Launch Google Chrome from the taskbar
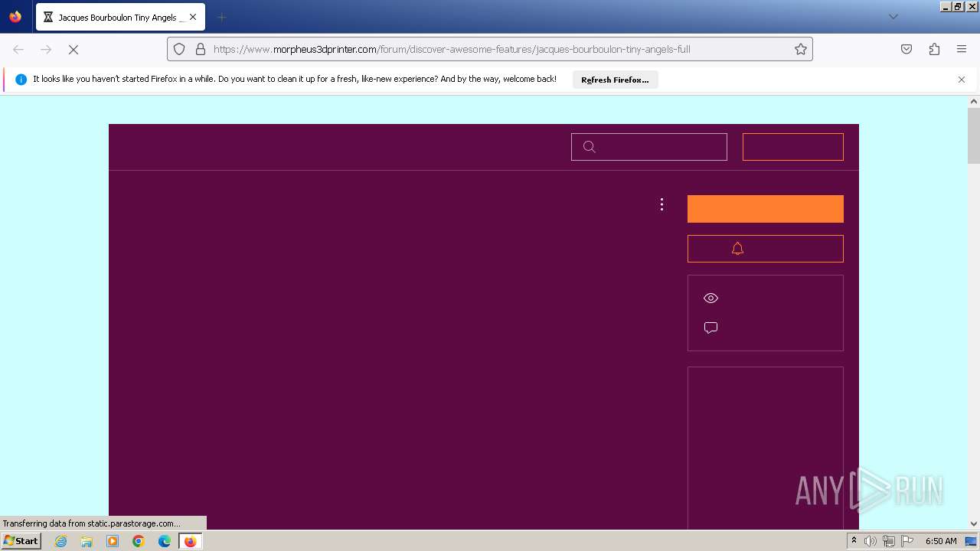 (139, 541)
